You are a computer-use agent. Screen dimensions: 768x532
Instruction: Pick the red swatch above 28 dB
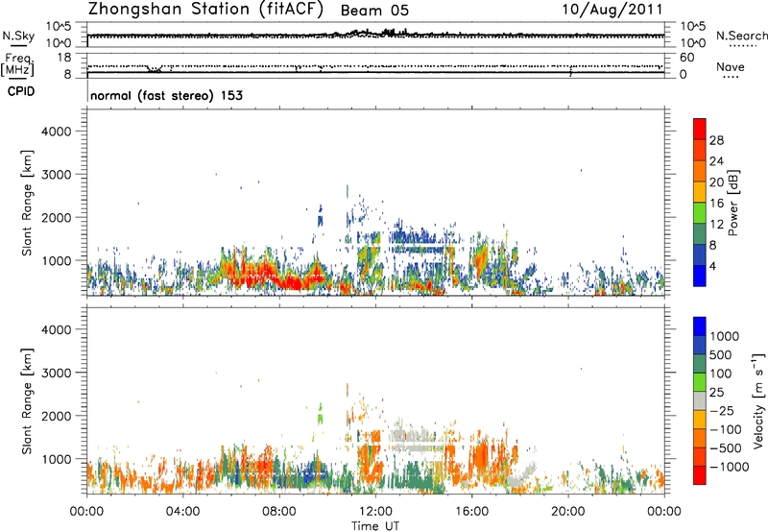700,129
